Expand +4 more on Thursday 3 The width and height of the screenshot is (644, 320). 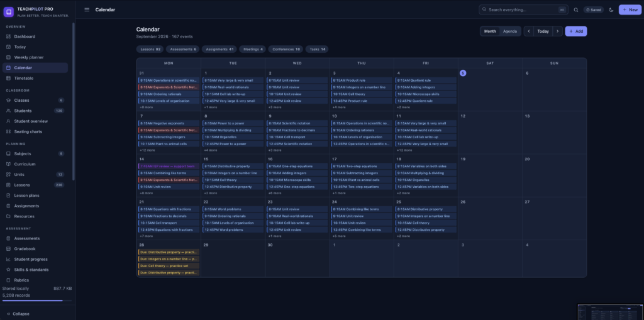(339, 108)
